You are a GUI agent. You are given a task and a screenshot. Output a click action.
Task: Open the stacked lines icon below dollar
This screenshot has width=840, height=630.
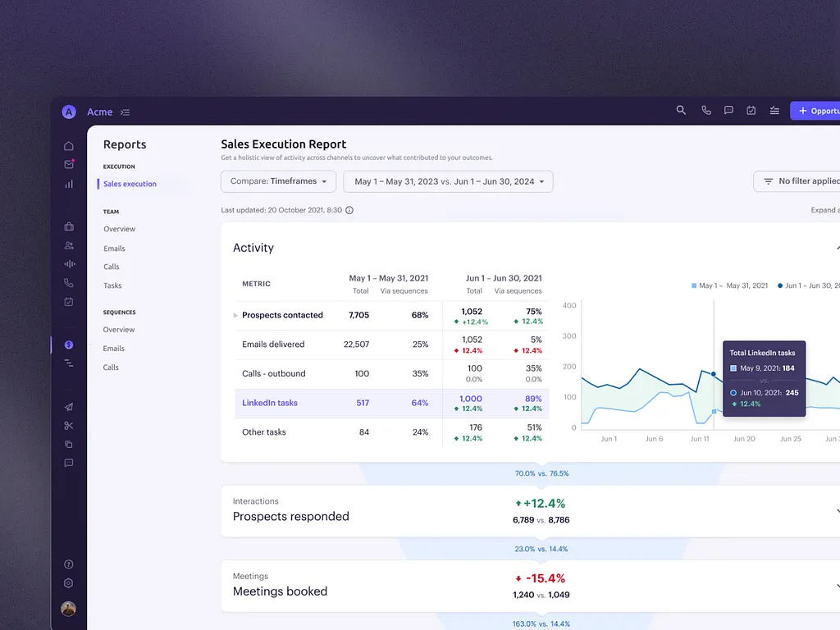click(69, 363)
